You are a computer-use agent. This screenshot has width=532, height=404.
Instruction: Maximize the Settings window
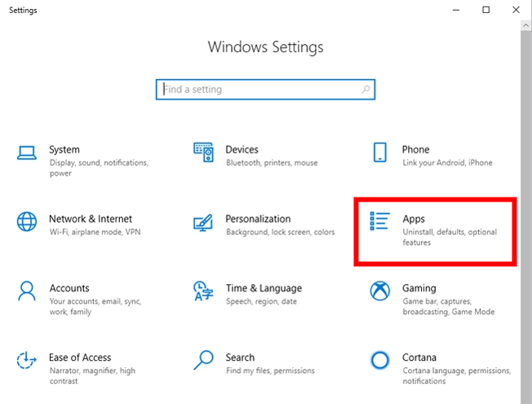(x=485, y=10)
